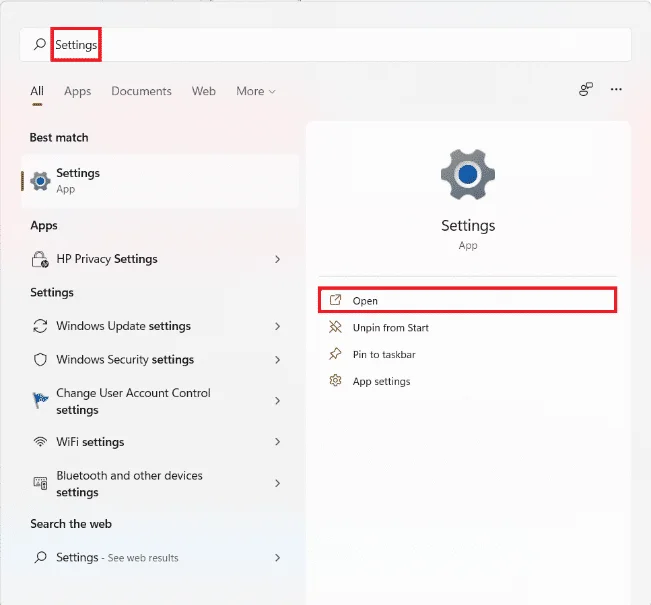Screen dimensions: 651x605
Task: Click the Open external-link icon
Action: click(x=335, y=300)
